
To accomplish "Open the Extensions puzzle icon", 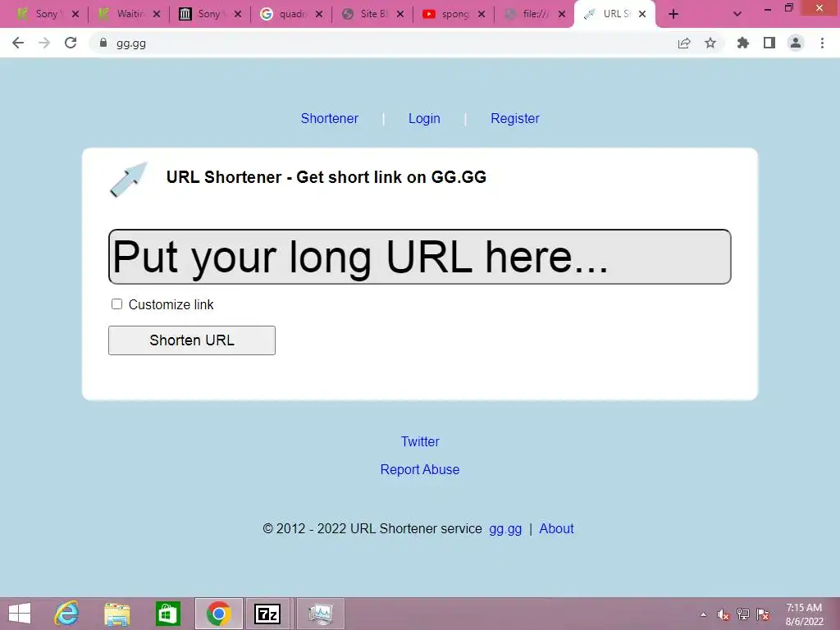I will pyautogui.click(x=743, y=43).
